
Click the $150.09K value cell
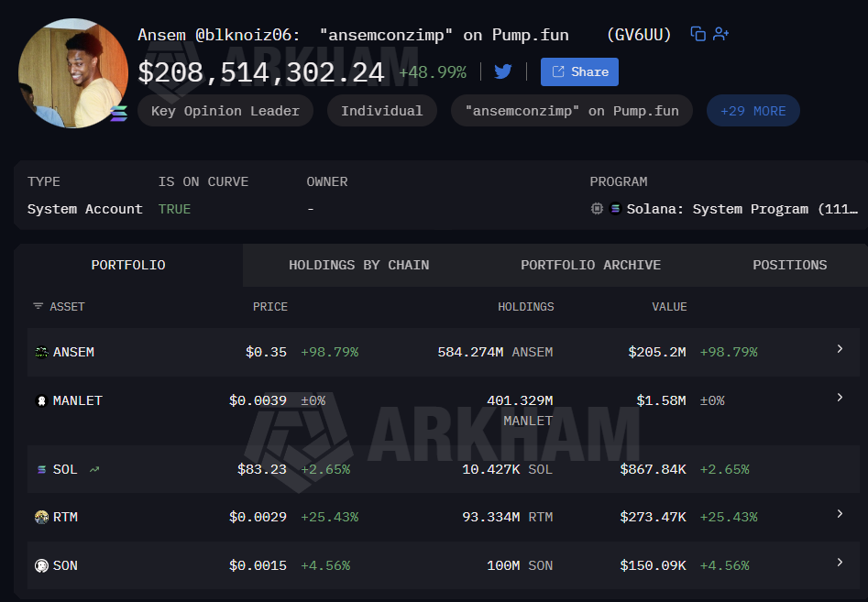654,565
